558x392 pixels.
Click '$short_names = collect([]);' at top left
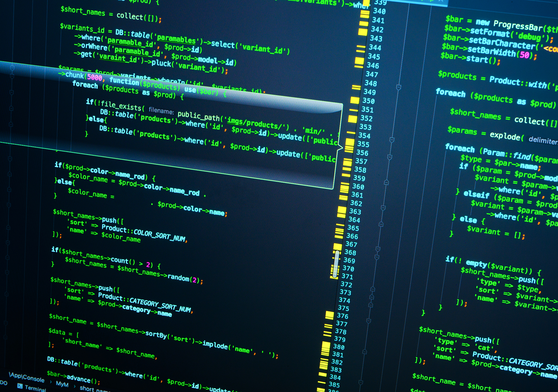pos(111,14)
